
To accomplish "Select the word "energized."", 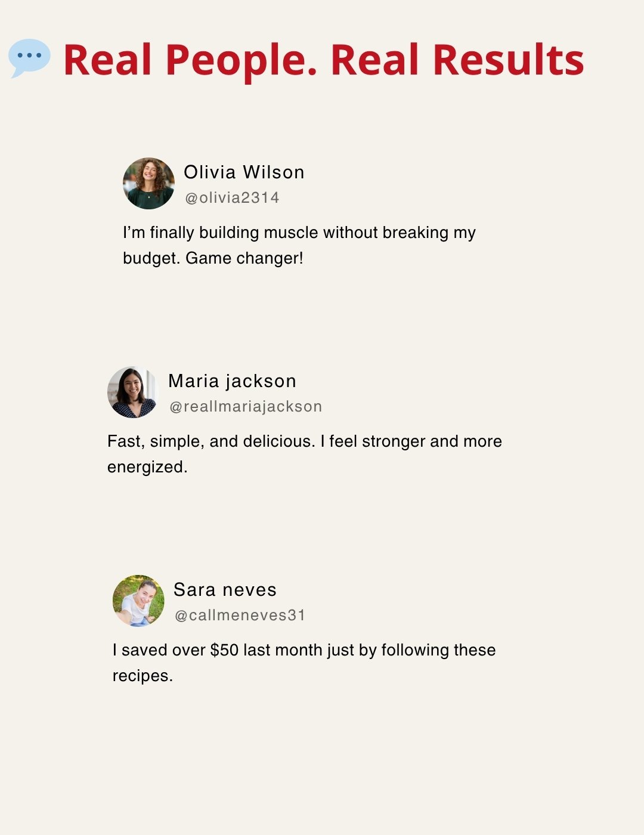I will tap(147, 467).
